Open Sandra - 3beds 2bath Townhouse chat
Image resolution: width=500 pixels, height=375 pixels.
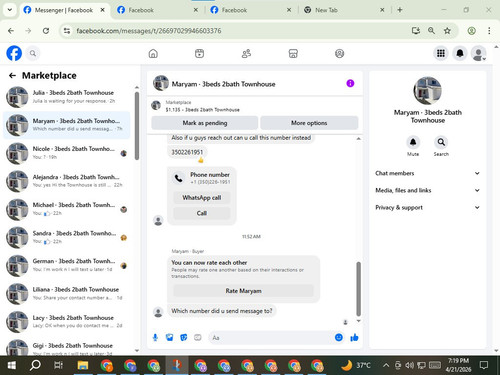[67, 237]
